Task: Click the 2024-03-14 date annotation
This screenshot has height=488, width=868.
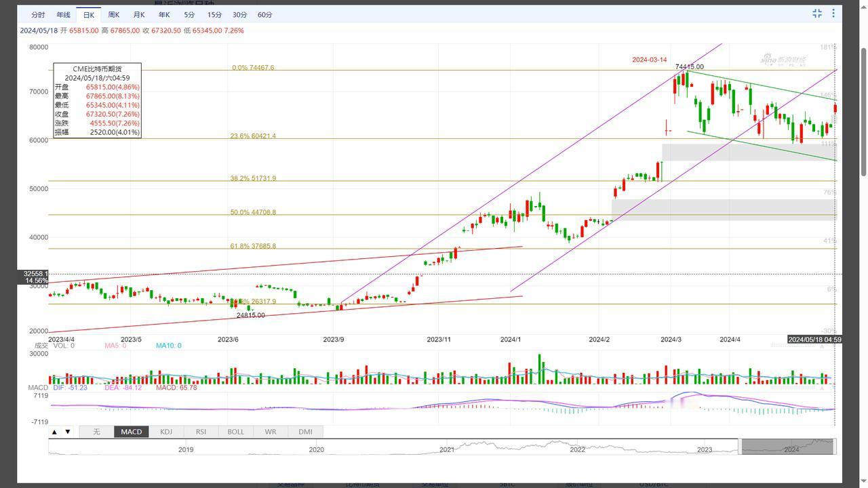Action: pyautogui.click(x=650, y=60)
